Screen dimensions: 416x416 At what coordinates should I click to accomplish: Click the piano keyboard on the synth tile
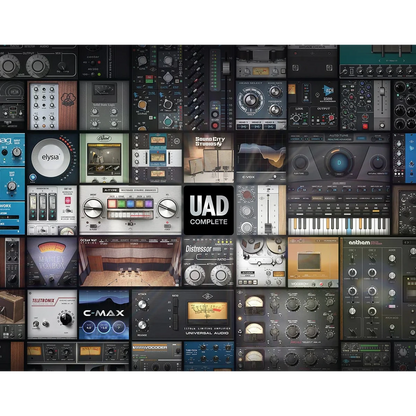(x=339, y=226)
